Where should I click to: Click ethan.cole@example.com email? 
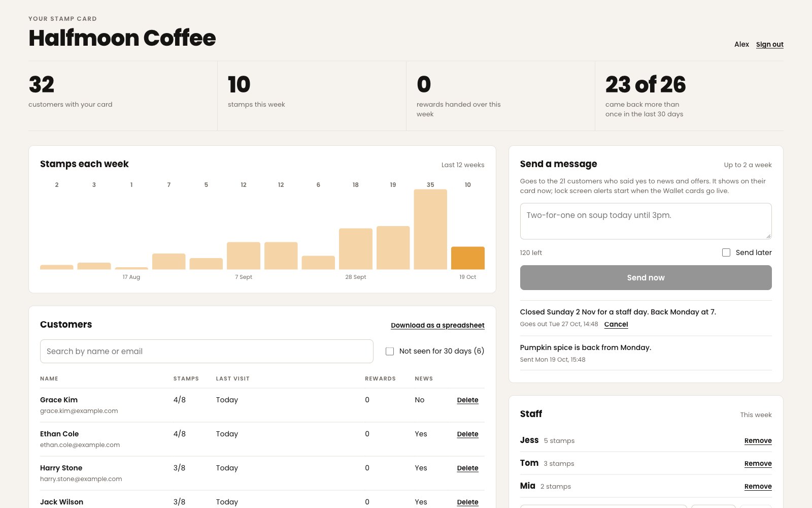(x=80, y=445)
